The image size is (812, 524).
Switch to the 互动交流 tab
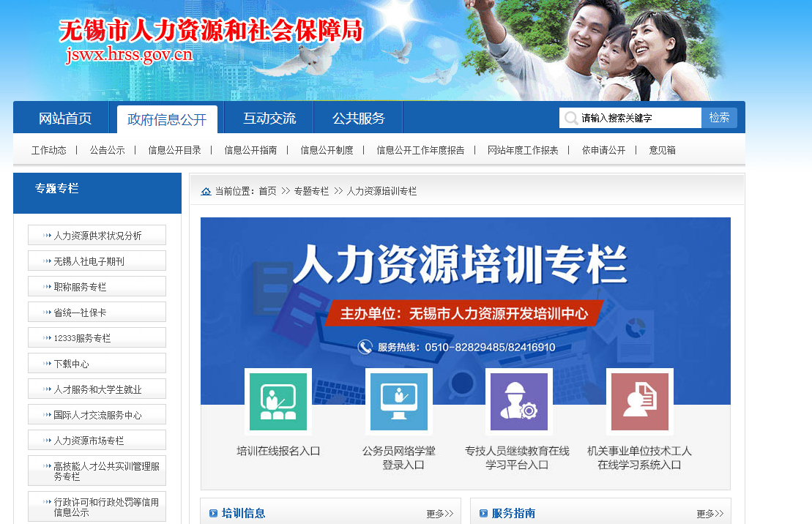point(269,119)
